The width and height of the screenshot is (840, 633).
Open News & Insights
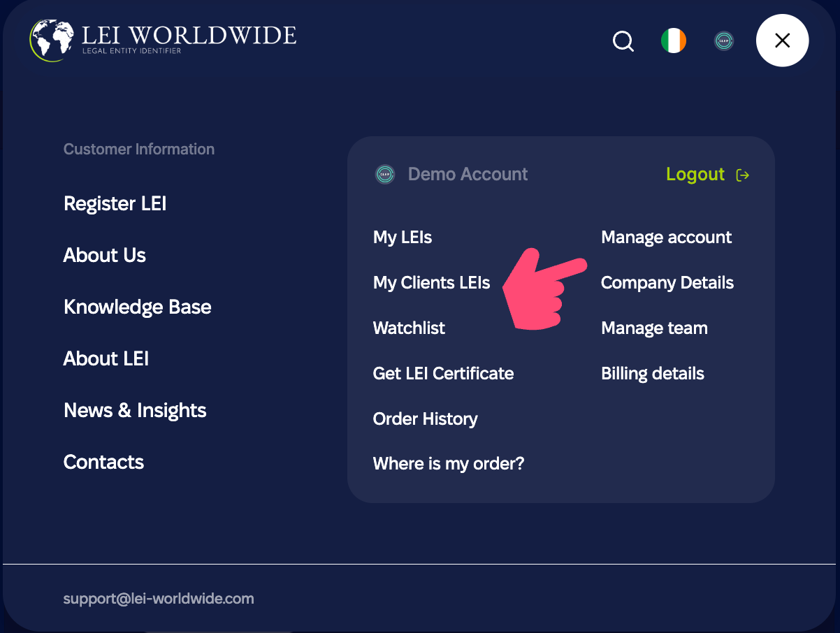(135, 411)
